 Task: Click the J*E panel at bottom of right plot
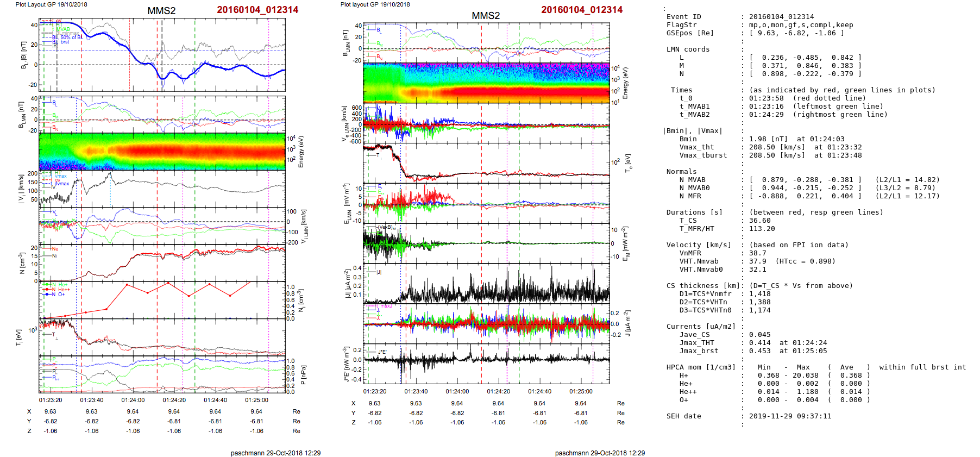point(486,364)
